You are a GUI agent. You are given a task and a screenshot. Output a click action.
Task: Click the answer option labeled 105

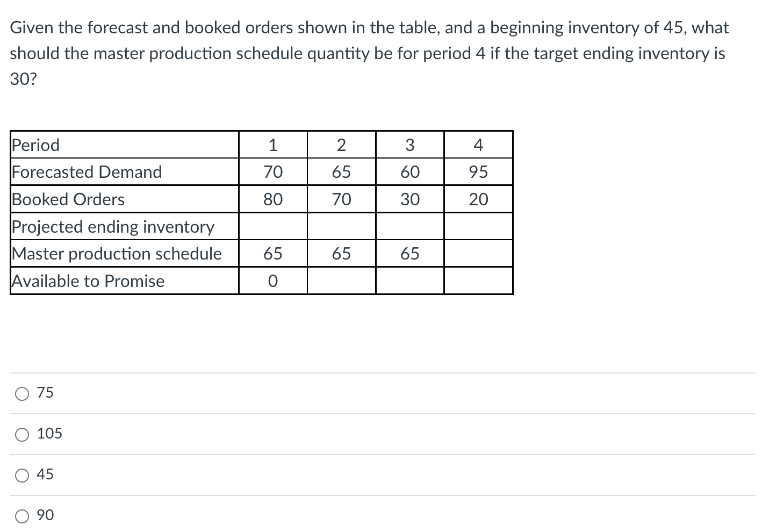pyautogui.click(x=49, y=433)
